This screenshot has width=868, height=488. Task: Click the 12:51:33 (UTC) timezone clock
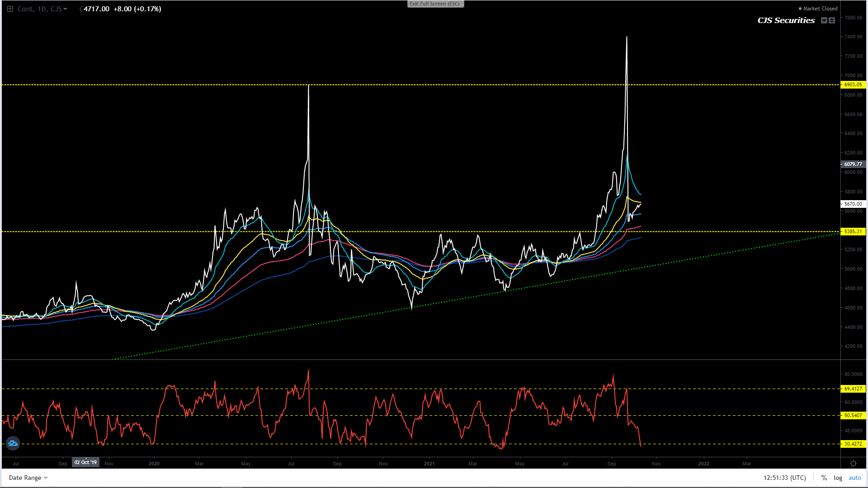[784, 478]
